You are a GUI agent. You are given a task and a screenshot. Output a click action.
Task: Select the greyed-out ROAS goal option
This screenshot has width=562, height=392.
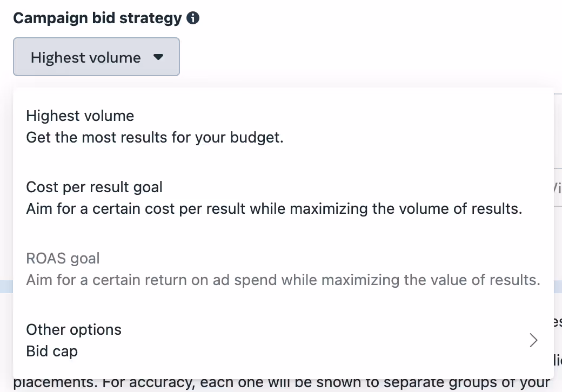click(x=283, y=269)
